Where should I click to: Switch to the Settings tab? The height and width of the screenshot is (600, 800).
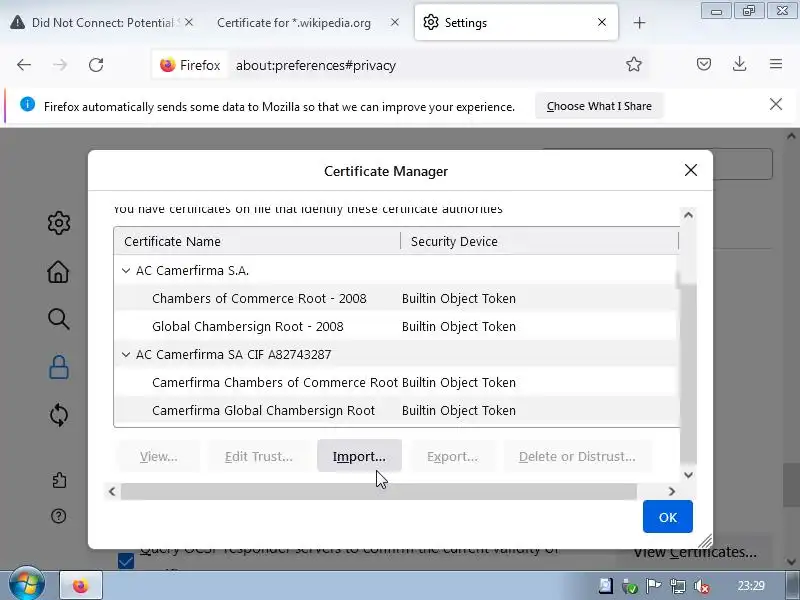click(x=516, y=23)
